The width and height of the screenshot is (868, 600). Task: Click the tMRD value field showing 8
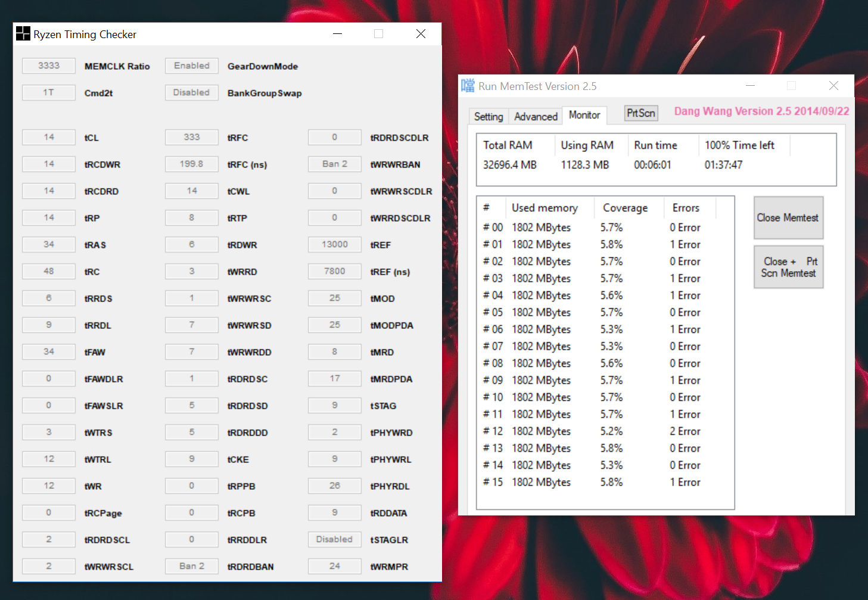pos(335,352)
